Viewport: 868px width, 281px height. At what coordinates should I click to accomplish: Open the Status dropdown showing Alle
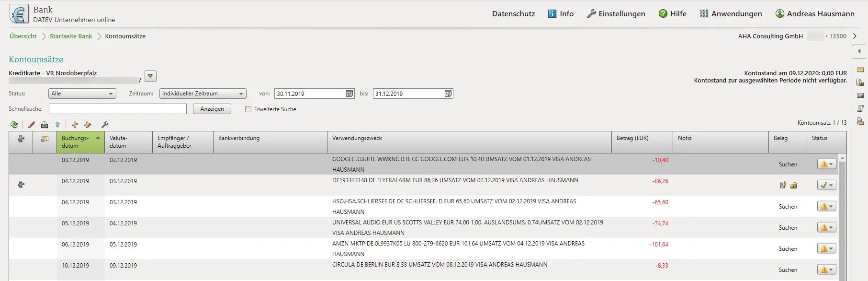[x=82, y=94]
